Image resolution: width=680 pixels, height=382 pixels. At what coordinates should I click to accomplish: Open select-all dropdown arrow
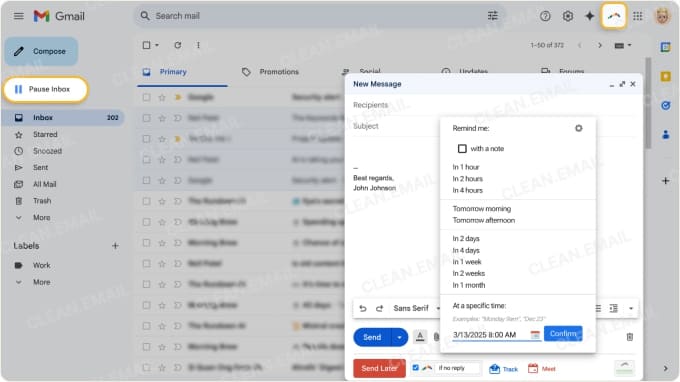tap(157, 45)
